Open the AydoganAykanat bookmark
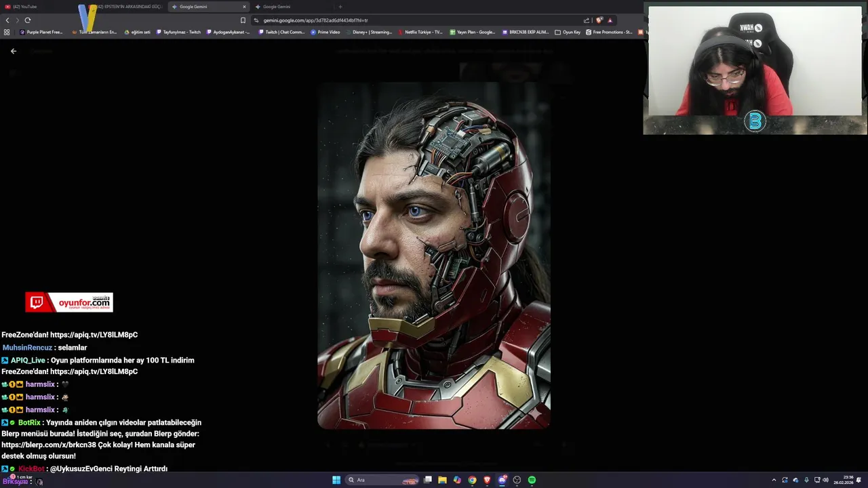The width and height of the screenshot is (868, 488). click(x=228, y=32)
